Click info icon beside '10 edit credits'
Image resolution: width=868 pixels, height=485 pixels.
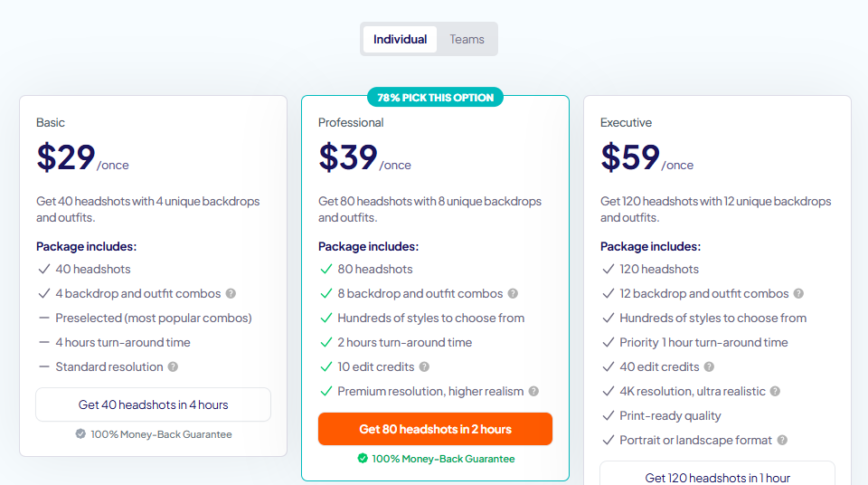tap(424, 366)
